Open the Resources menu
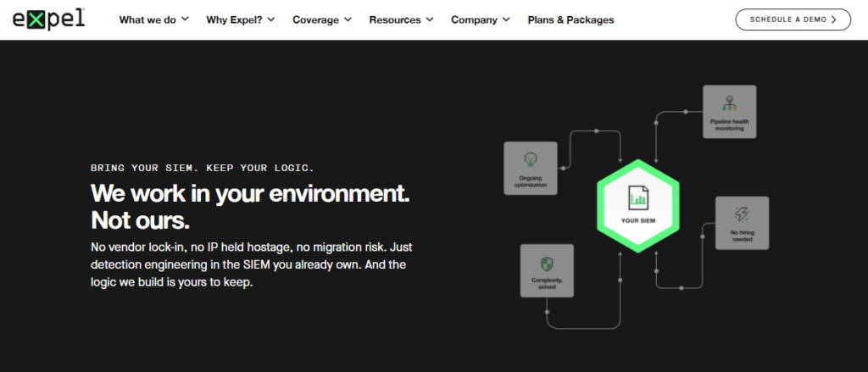The height and width of the screenshot is (372, 868). [x=402, y=19]
